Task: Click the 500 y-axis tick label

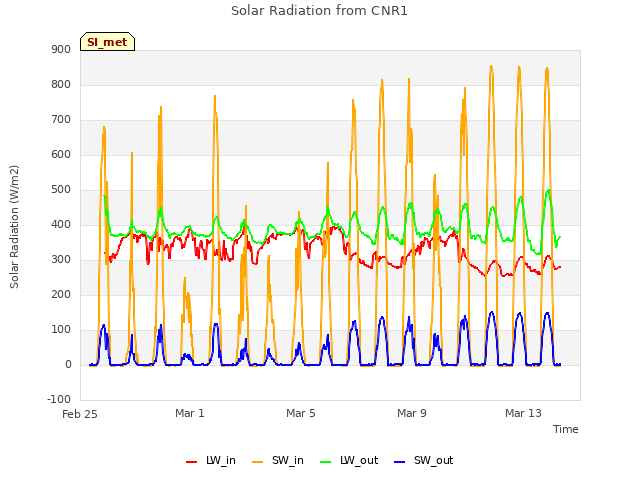Action: pyautogui.click(x=61, y=189)
